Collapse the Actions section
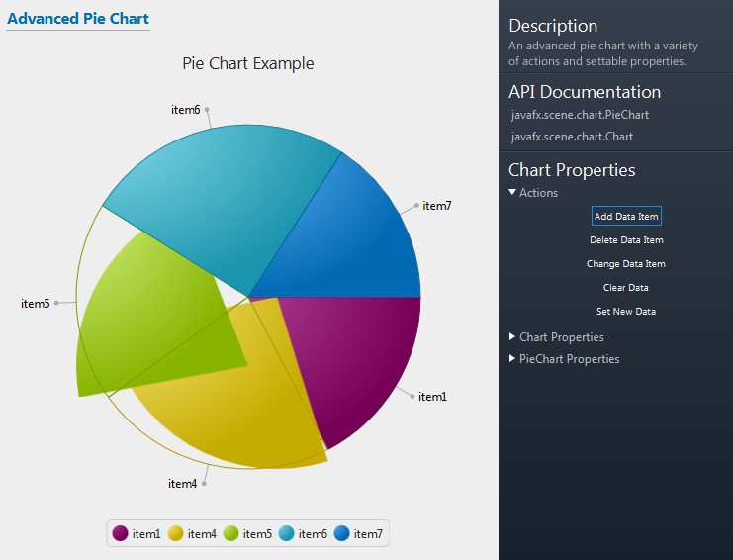733x560 pixels. 512,193
